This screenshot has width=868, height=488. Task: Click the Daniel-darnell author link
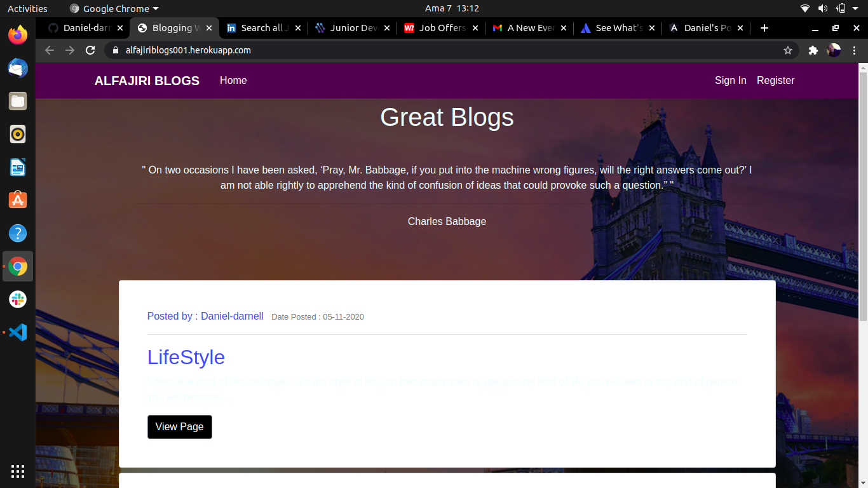pos(232,316)
